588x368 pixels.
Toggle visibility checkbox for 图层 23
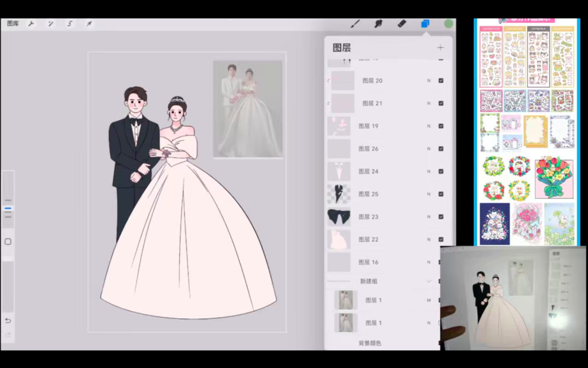(x=441, y=217)
